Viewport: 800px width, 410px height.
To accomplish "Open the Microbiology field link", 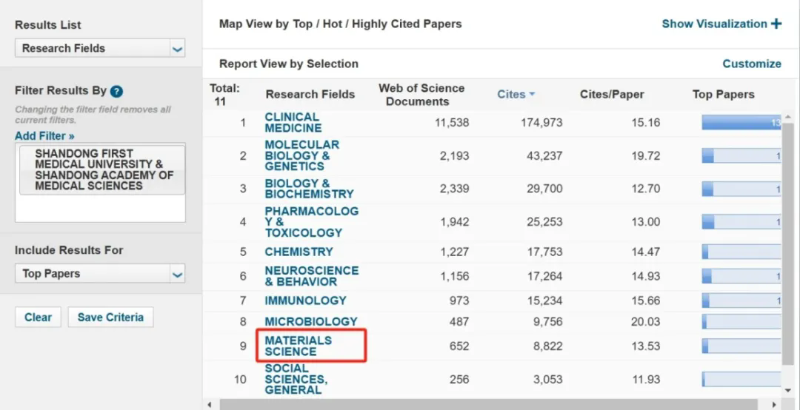I will pos(311,322).
